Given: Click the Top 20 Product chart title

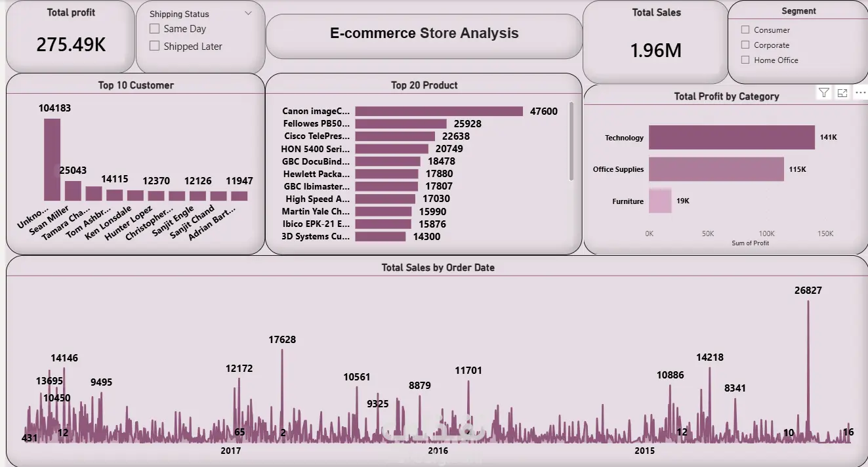Looking at the screenshot, I should coord(424,85).
